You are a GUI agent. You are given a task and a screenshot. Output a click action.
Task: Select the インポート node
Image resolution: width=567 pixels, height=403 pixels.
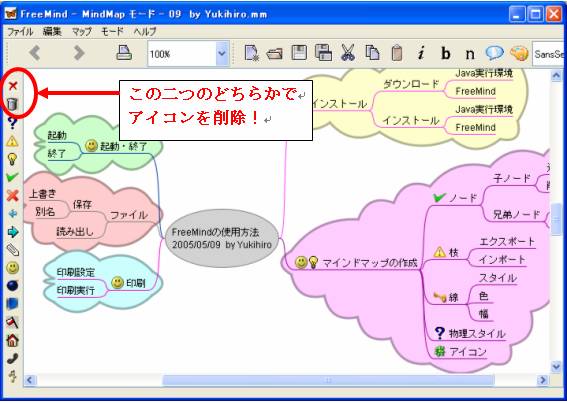tap(502, 259)
